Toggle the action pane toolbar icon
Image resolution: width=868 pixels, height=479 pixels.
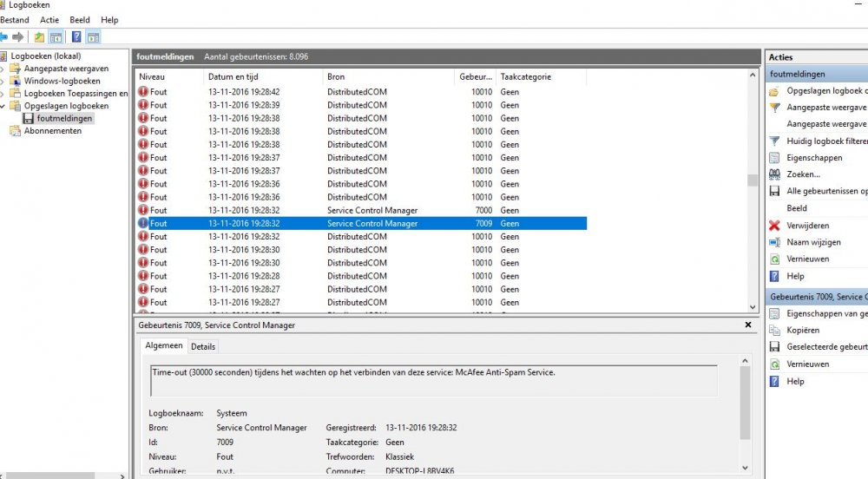93,37
